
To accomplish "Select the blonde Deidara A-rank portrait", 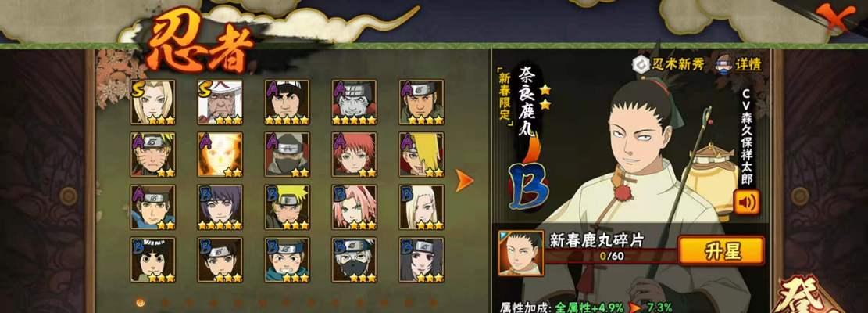I will 421,155.
